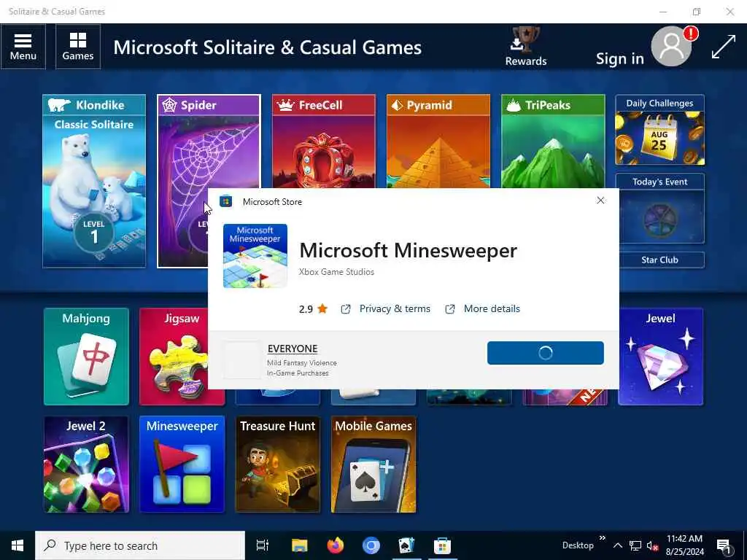Launch the Klondike Classic Solitaire tile
This screenshot has height=560, width=747.
pos(94,181)
